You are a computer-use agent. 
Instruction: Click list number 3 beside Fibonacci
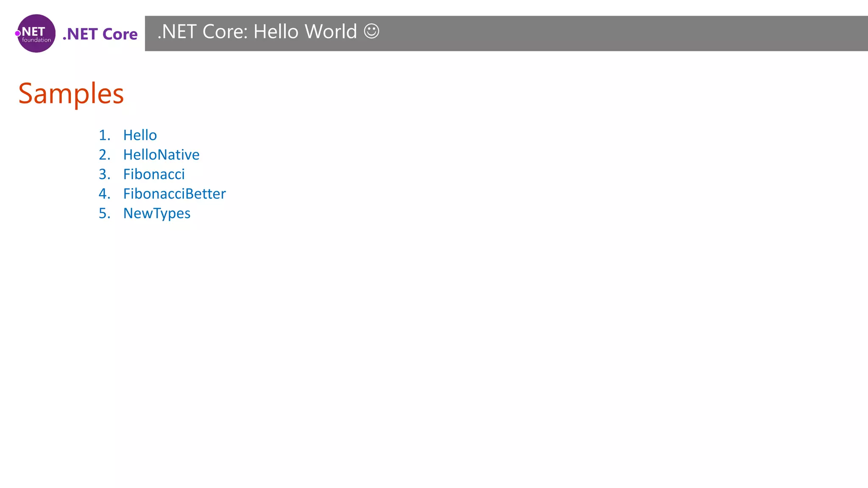pyautogui.click(x=104, y=174)
